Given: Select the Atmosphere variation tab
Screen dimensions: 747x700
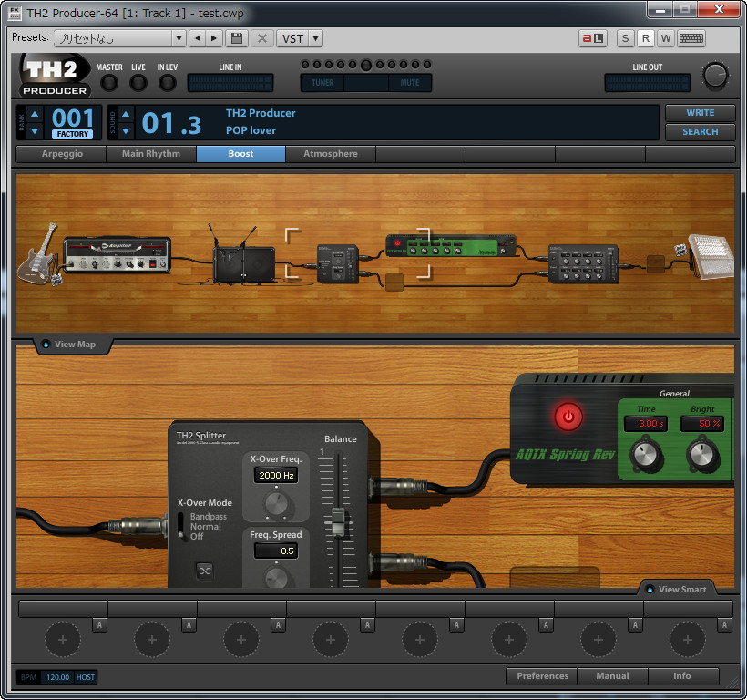Looking at the screenshot, I should pyautogui.click(x=331, y=154).
